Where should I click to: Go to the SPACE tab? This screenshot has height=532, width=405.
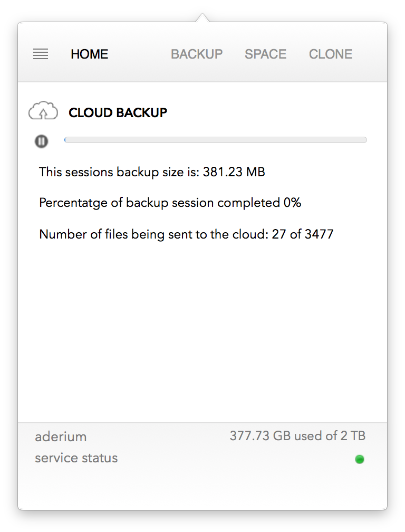click(x=265, y=54)
